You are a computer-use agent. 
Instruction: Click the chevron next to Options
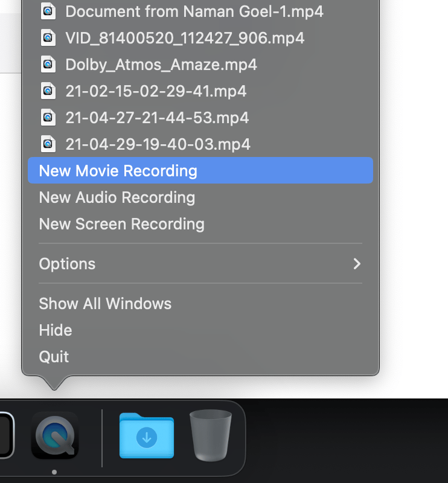tap(356, 264)
